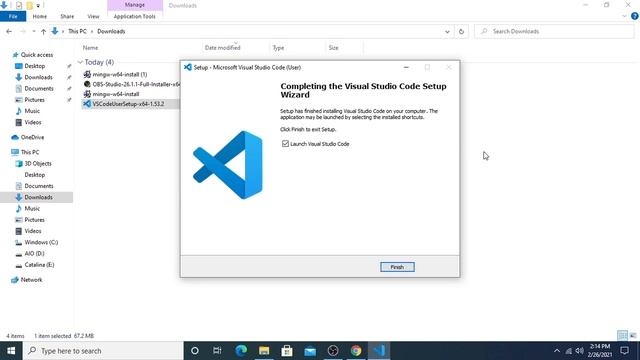Click the Finish button in Setup wizard
640x360 pixels.
(x=397, y=267)
